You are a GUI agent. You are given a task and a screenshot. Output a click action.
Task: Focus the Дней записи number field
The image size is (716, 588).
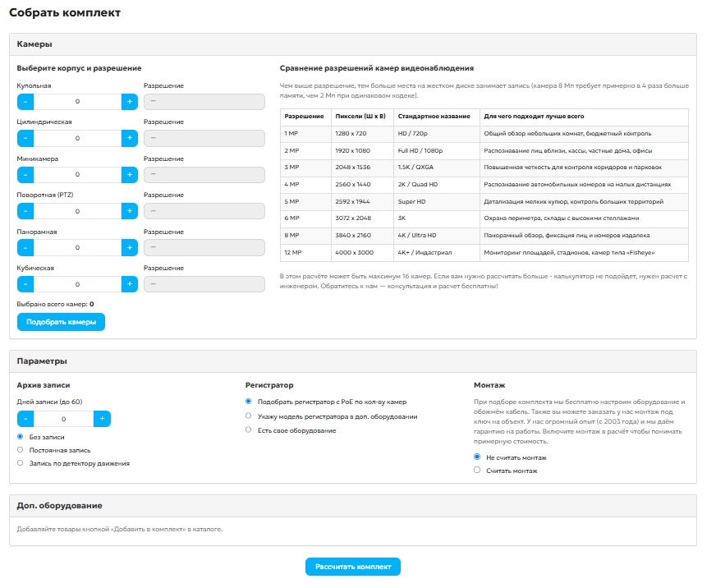[x=63, y=419]
